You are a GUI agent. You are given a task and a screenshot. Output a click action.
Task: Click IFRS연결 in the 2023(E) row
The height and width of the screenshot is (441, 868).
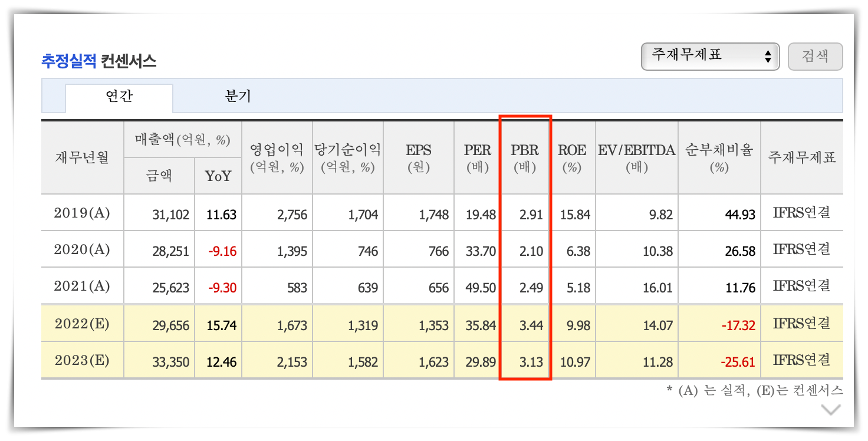coord(802,360)
